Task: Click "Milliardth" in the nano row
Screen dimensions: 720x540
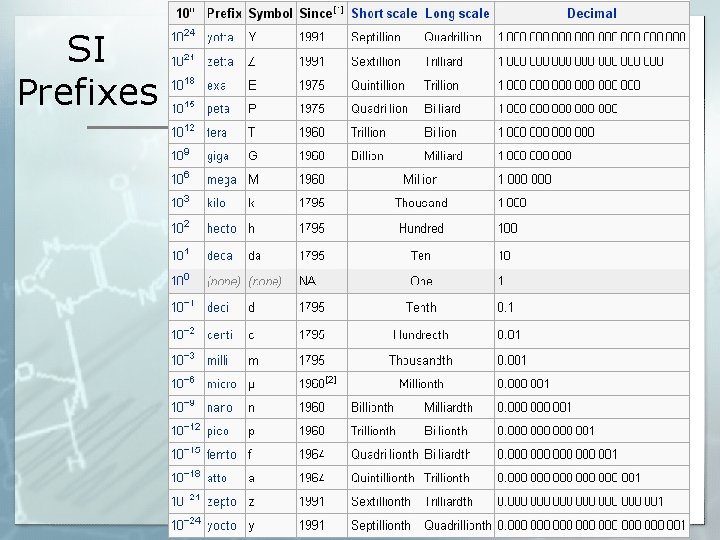Action: (448, 408)
